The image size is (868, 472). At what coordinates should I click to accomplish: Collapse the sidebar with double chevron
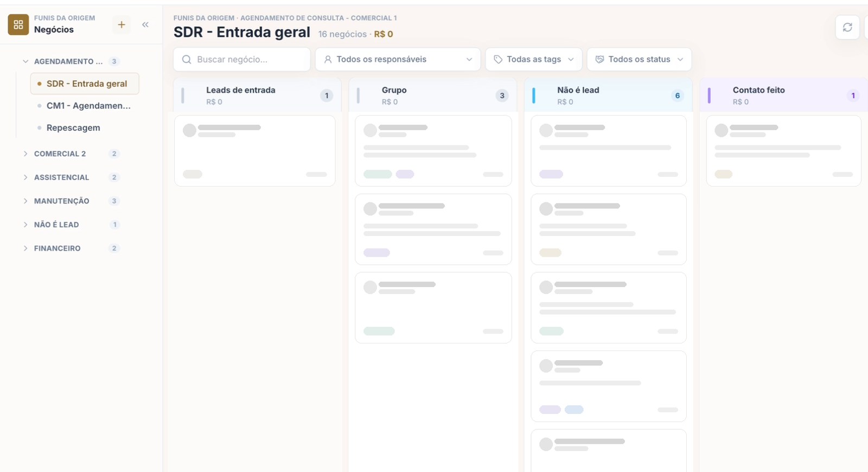coord(145,24)
